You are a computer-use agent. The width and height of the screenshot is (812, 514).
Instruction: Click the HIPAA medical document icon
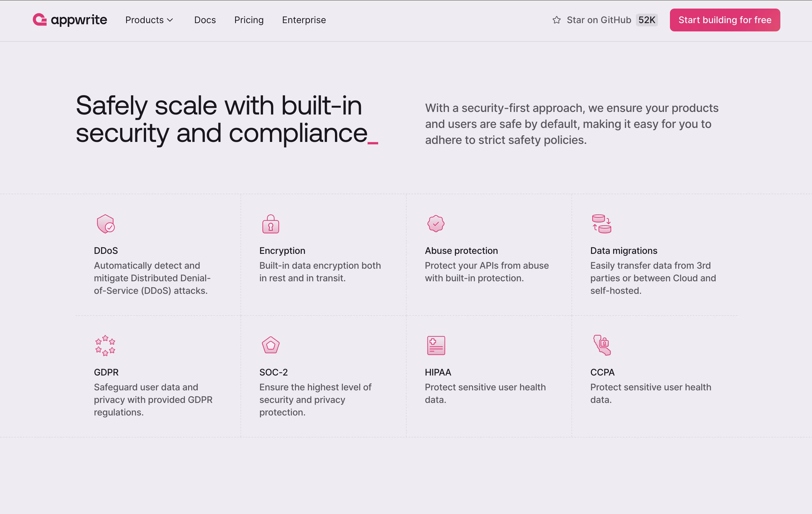[x=436, y=345]
